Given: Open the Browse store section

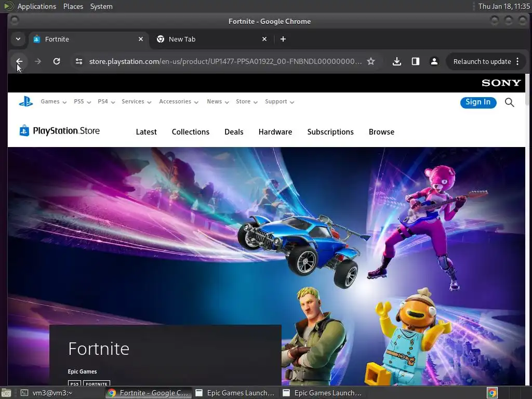Looking at the screenshot, I should [x=381, y=132].
